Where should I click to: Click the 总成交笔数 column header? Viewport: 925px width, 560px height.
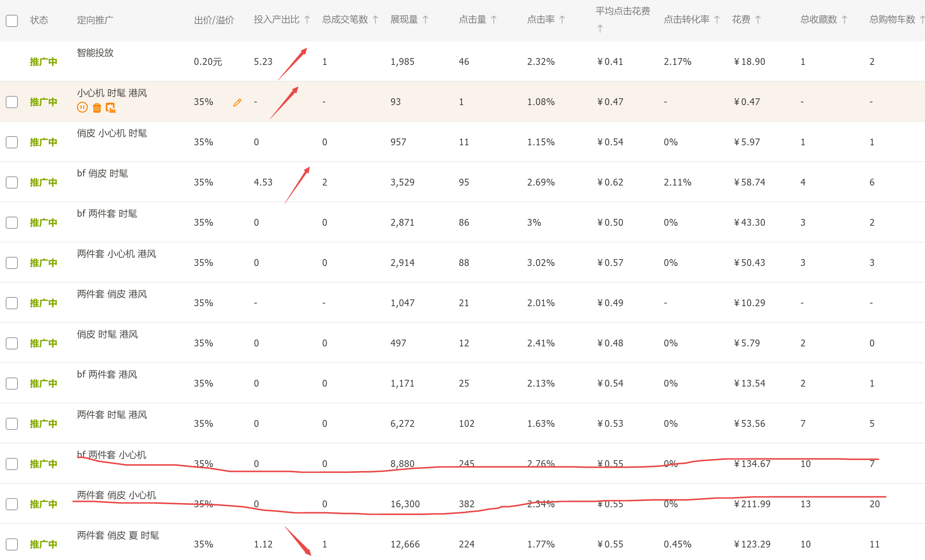[345, 20]
